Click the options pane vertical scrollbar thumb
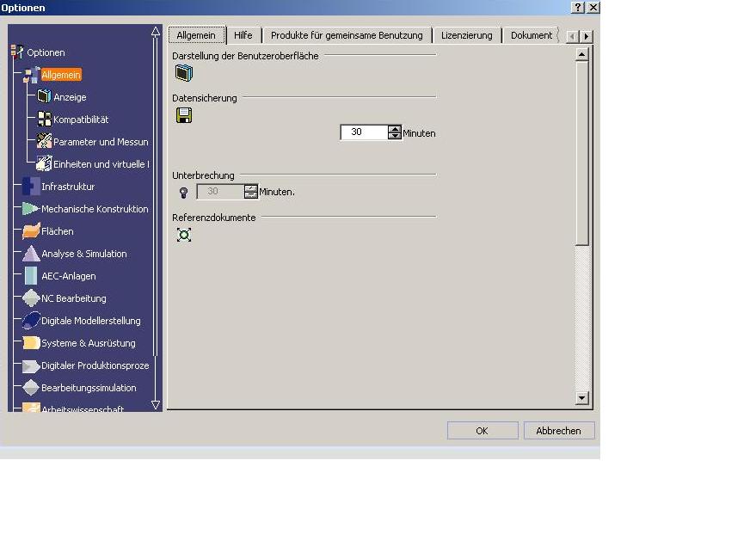The image size is (756, 534). (582, 153)
